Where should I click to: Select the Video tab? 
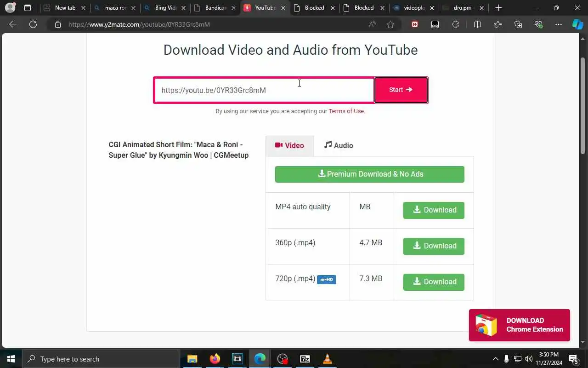(289, 146)
